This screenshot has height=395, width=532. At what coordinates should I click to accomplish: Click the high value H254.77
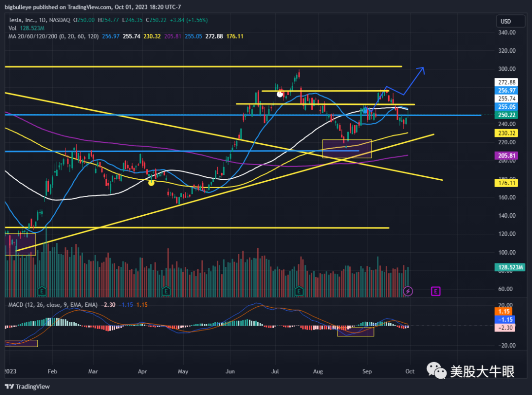pos(108,20)
